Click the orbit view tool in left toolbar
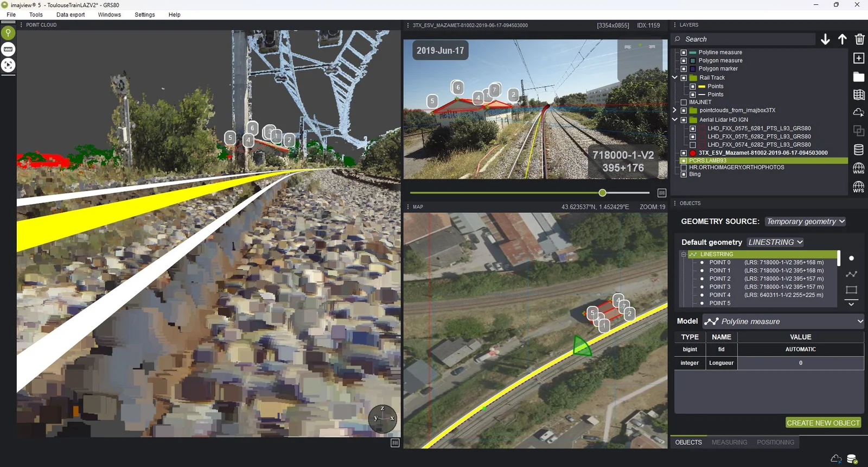The width and height of the screenshot is (868, 467). point(8,65)
